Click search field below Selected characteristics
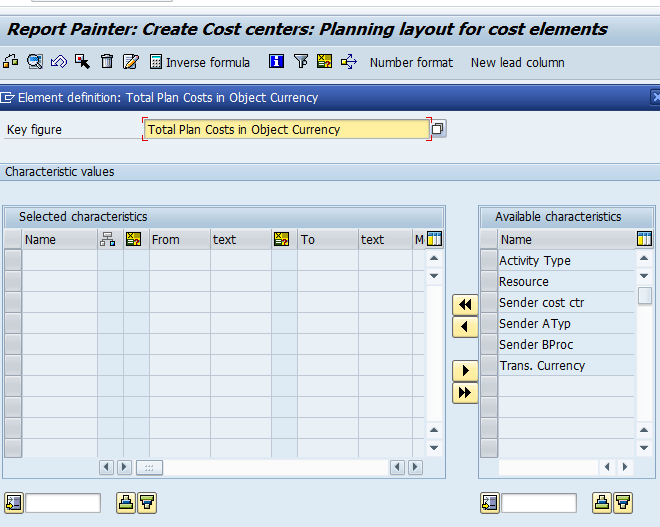660x527 pixels. pyautogui.click(x=63, y=503)
